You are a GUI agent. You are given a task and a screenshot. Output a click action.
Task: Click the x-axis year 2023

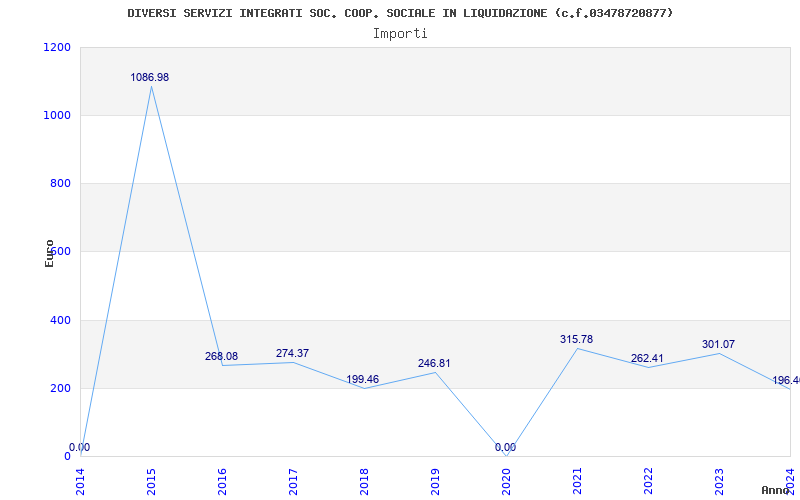[719, 482]
